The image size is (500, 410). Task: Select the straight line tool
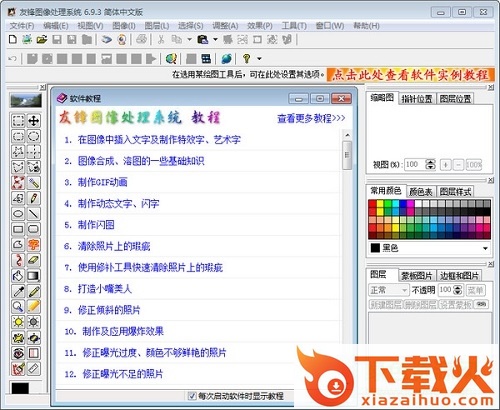[34, 214]
